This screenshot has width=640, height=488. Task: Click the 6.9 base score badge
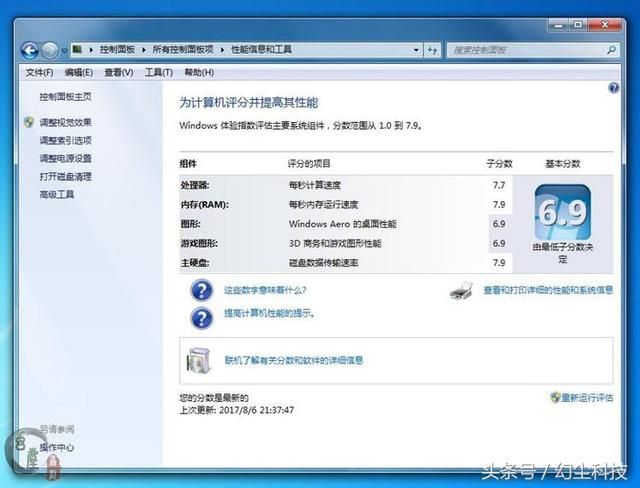pyautogui.click(x=562, y=212)
